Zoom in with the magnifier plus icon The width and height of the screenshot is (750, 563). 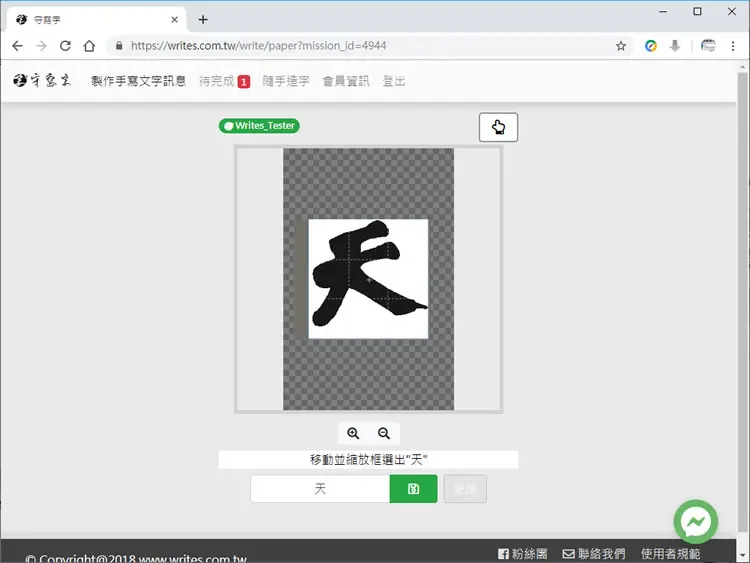click(353, 433)
